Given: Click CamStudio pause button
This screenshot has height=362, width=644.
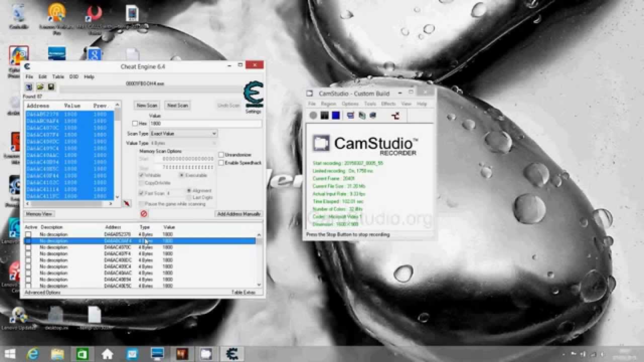Looking at the screenshot, I should [x=325, y=115].
